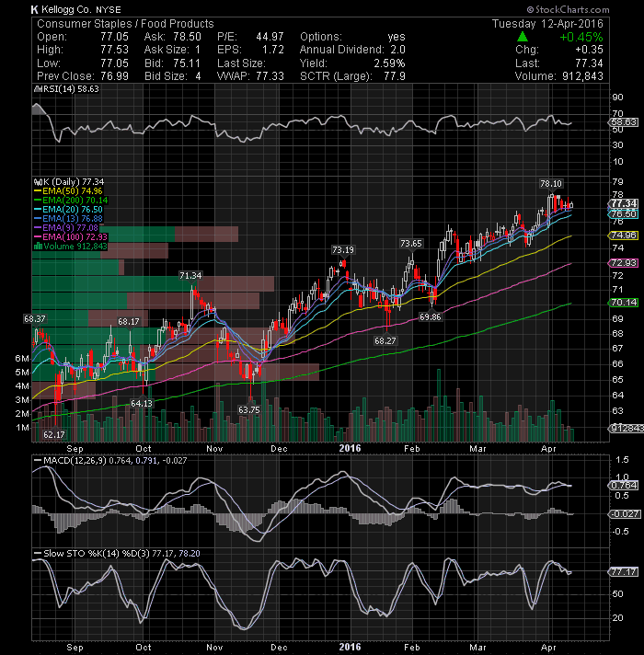Click the 72.93 price axis tag

coord(624,263)
